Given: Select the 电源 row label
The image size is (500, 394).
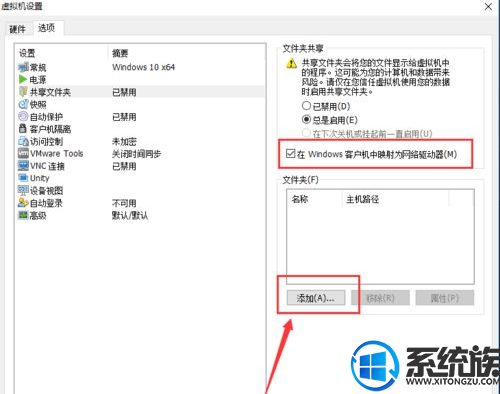Looking at the screenshot, I should pos(38,80).
